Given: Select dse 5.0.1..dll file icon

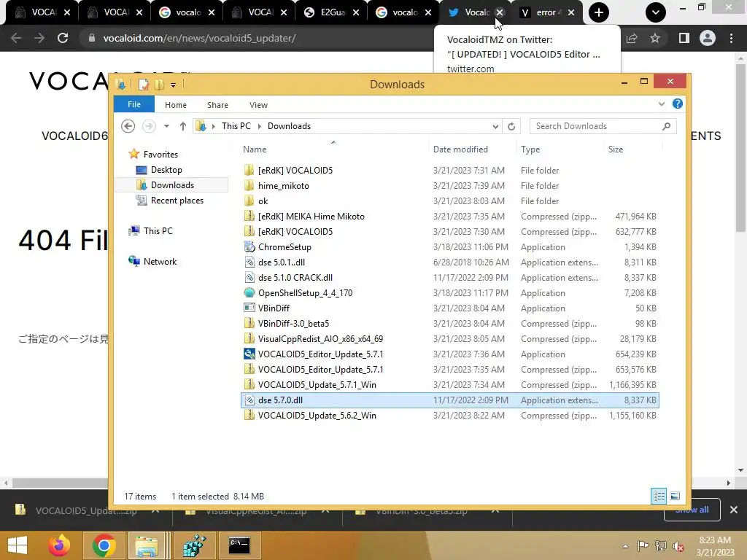Looking at the screenshot, I should 249,262.
